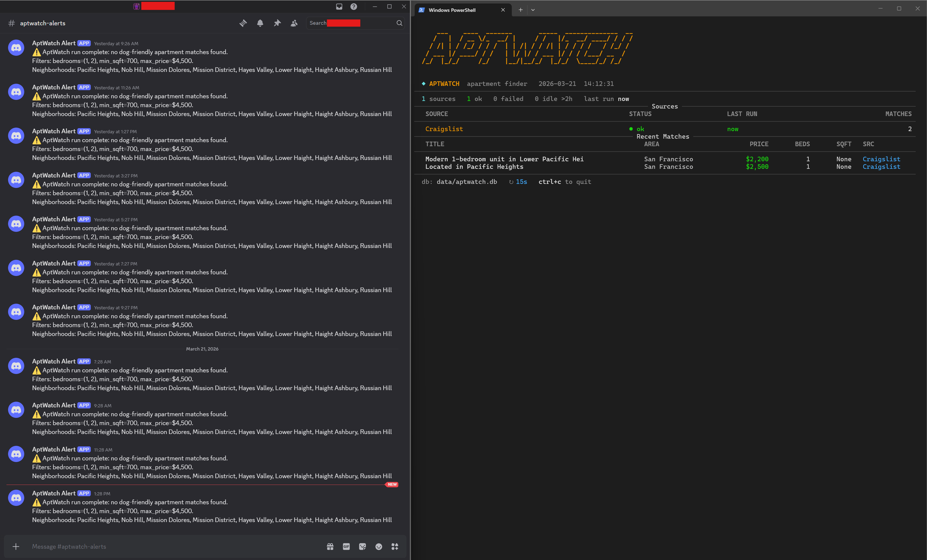Viewport: 927px width, 560px height.
Task: Click the APP badge on the 11:26 AM message
Action: 84,87
